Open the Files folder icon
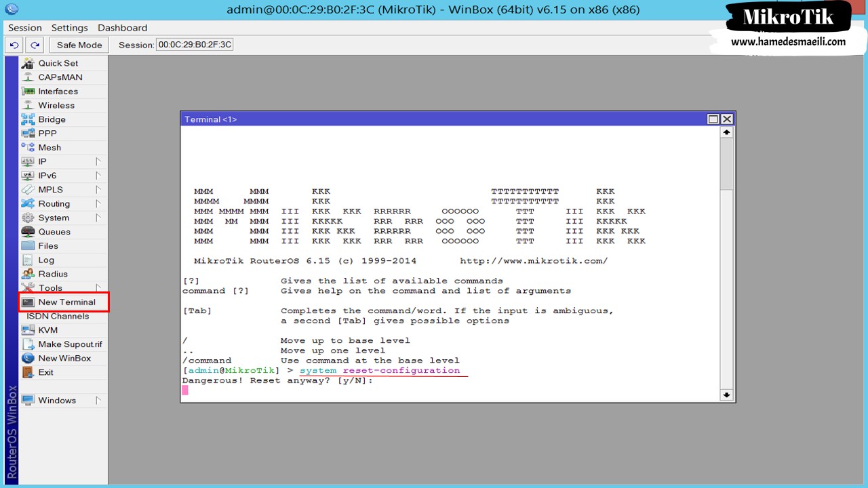This screenshot has width=868, height=488. click(x=28, y=245)
